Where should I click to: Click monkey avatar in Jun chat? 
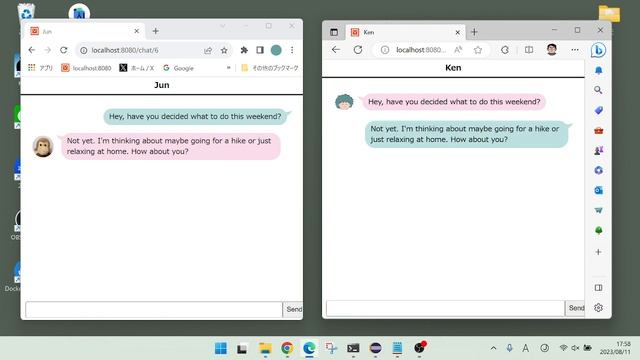tap(43, 147)
